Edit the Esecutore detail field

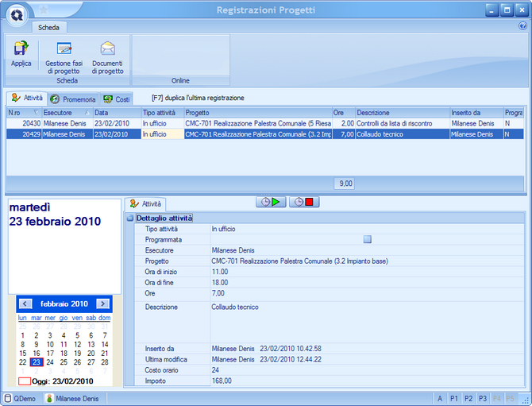(x=368, y=250)
